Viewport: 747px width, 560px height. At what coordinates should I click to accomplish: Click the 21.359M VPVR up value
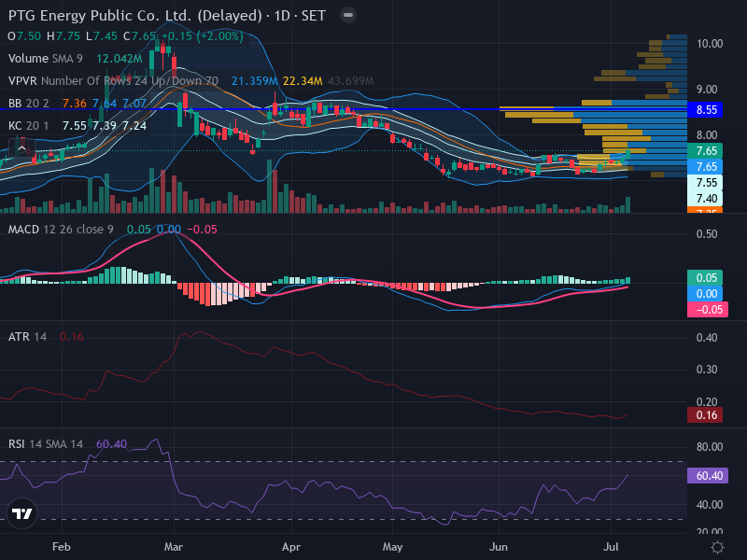(254, 81)
